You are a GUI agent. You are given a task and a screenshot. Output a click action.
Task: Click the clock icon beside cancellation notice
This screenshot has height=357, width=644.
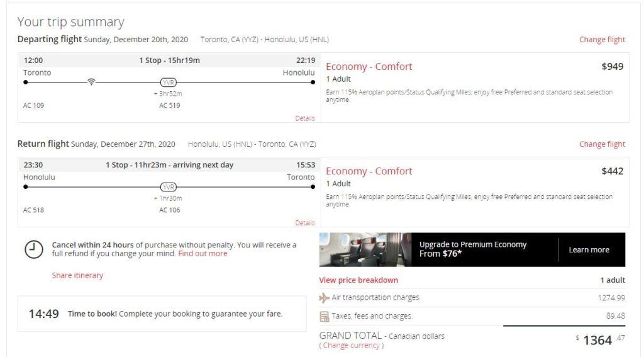coord(33,249)
